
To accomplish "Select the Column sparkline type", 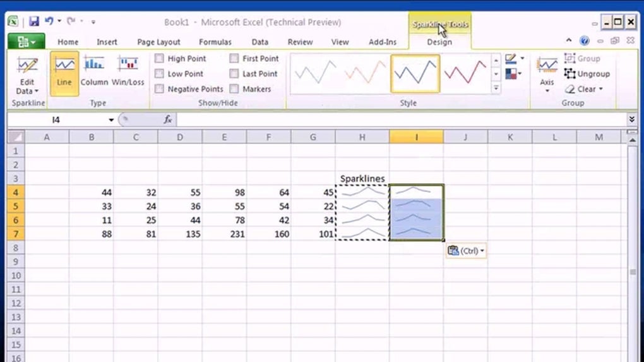I will point(94,71).
